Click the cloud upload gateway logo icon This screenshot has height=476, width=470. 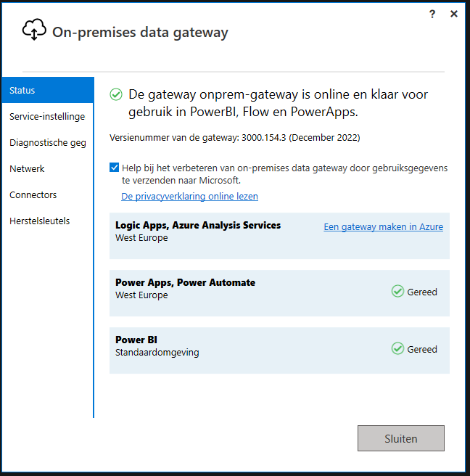click(34, 30)
